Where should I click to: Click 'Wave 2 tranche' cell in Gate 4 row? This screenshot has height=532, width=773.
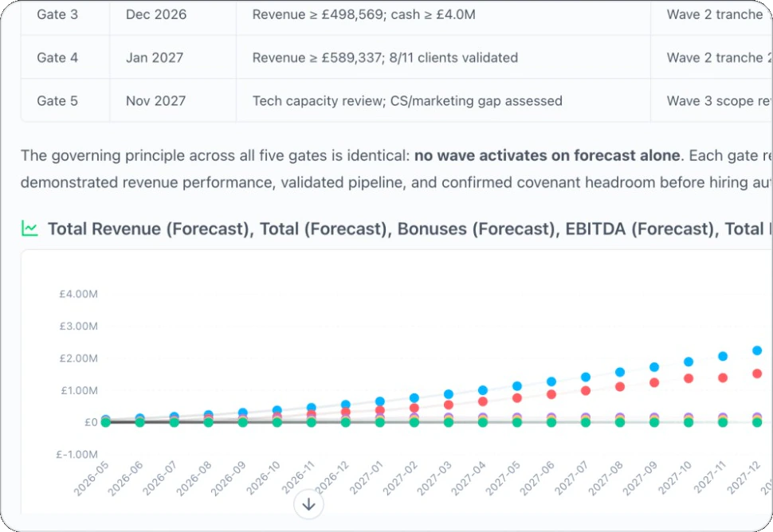point(712,57)
